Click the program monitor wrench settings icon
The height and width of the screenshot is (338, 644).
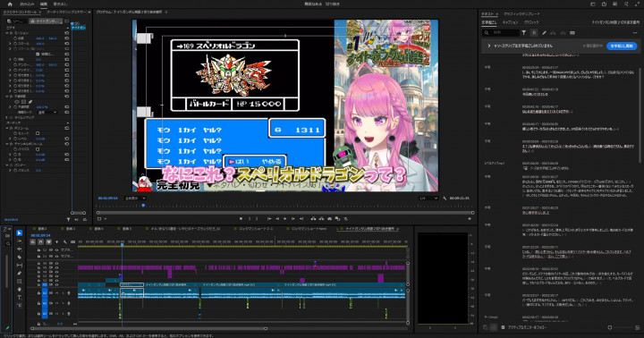click(445, 198)
